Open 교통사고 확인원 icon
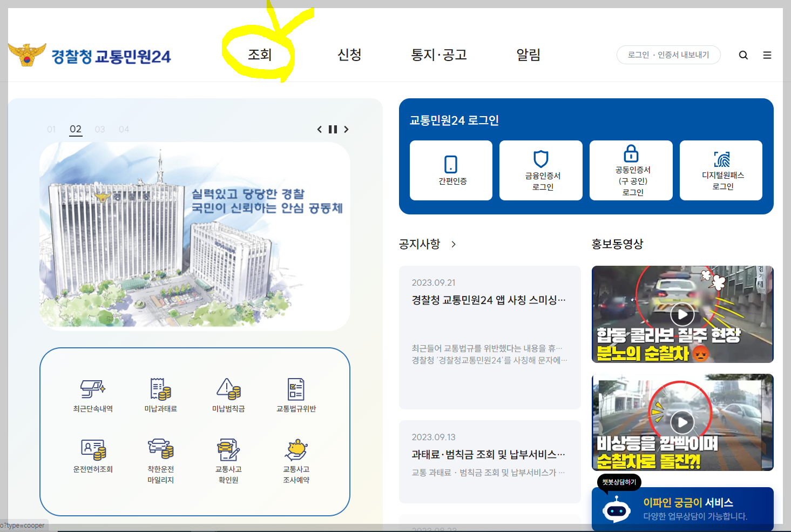 (x=228, y=461)
